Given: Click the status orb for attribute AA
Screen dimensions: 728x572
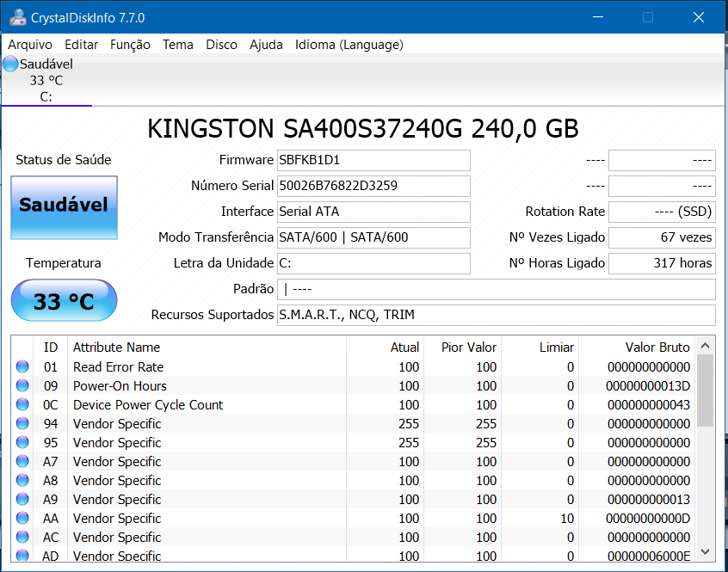Looking at the screenshot, I should click(x=22, y=518).
